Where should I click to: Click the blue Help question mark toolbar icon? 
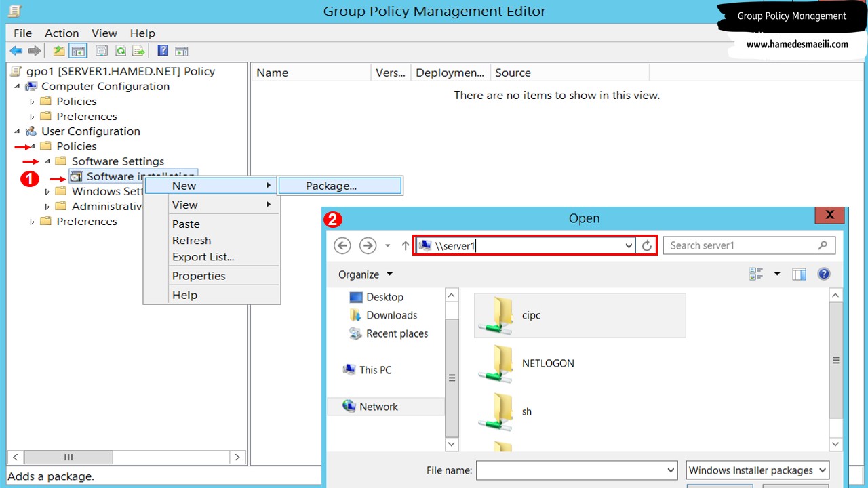(163, 51)
